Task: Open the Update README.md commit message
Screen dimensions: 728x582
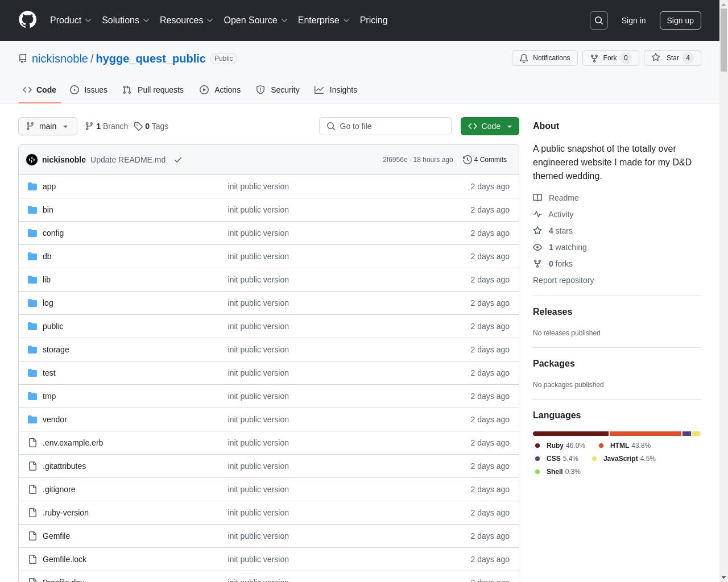Action: pyautogui.click(x=128, y=160)
